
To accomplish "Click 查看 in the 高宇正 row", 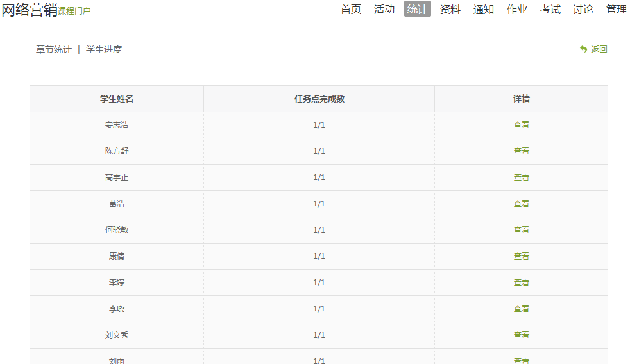I will pyautogui.click(x=521, y=178).
